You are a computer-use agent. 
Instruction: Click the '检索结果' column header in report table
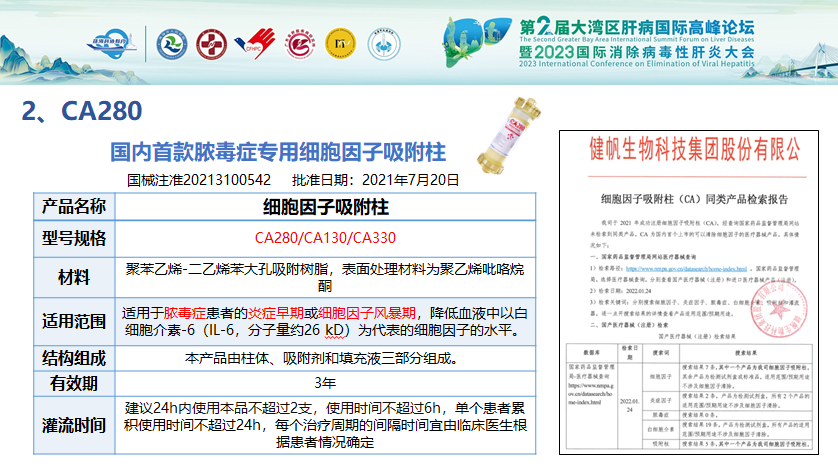tap(746, 353)
